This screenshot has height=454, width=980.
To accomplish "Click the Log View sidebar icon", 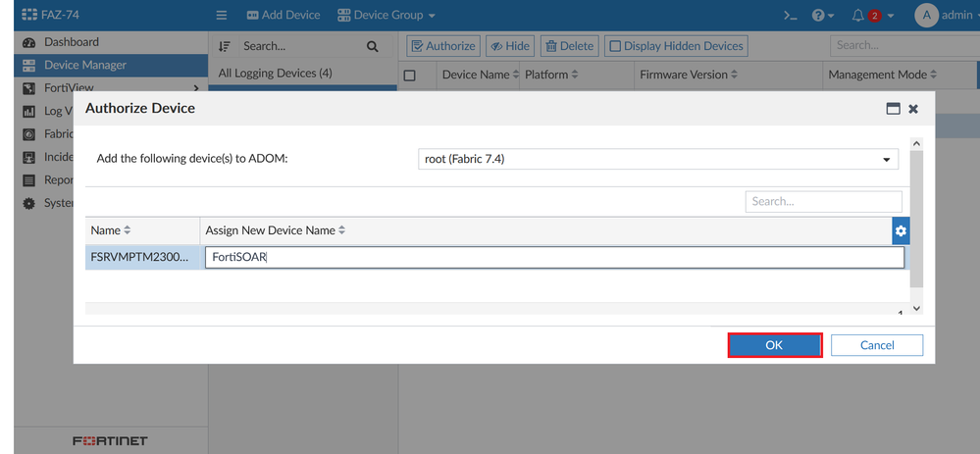I will [28, 111].
